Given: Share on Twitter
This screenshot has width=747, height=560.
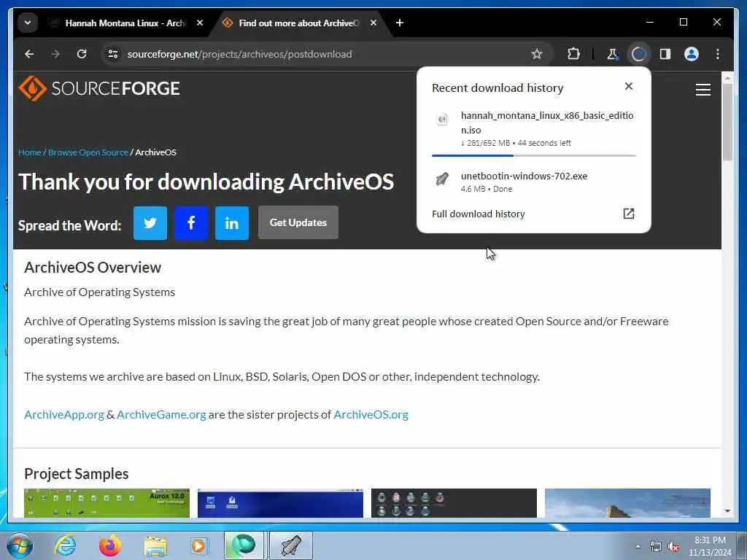Looking at the screenshot, I should coord(150,223).
